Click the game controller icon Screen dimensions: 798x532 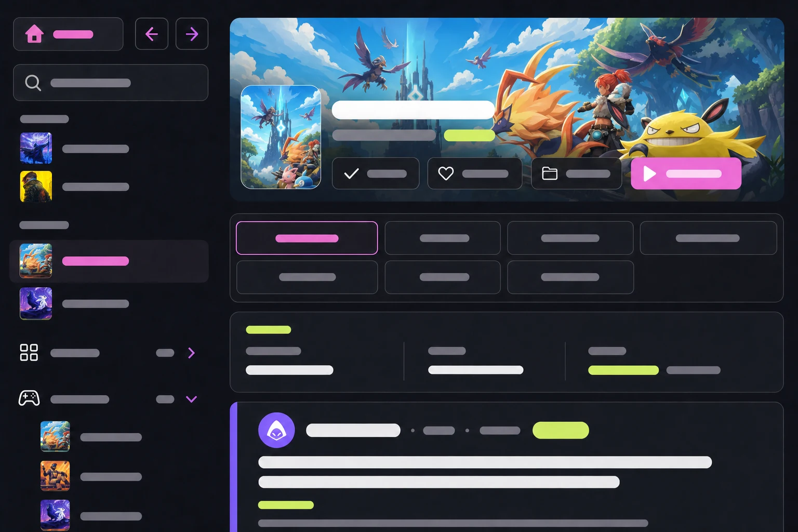point(29,398)
